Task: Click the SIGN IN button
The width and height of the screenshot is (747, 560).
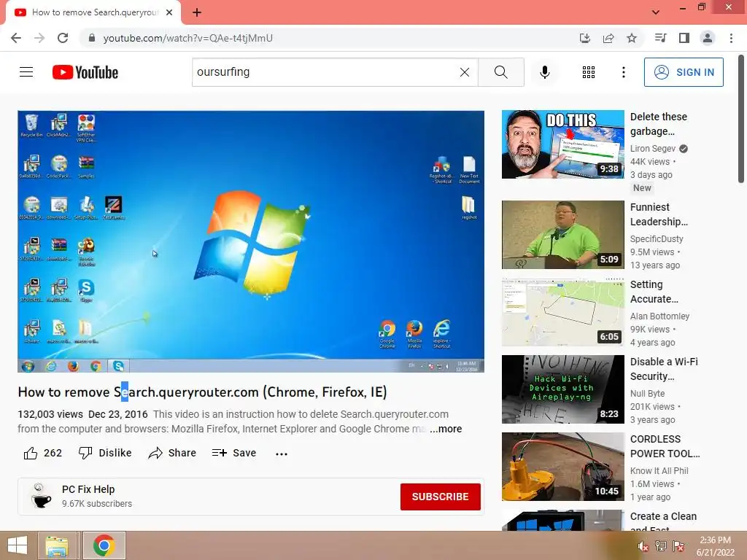Action: [684, 72]
